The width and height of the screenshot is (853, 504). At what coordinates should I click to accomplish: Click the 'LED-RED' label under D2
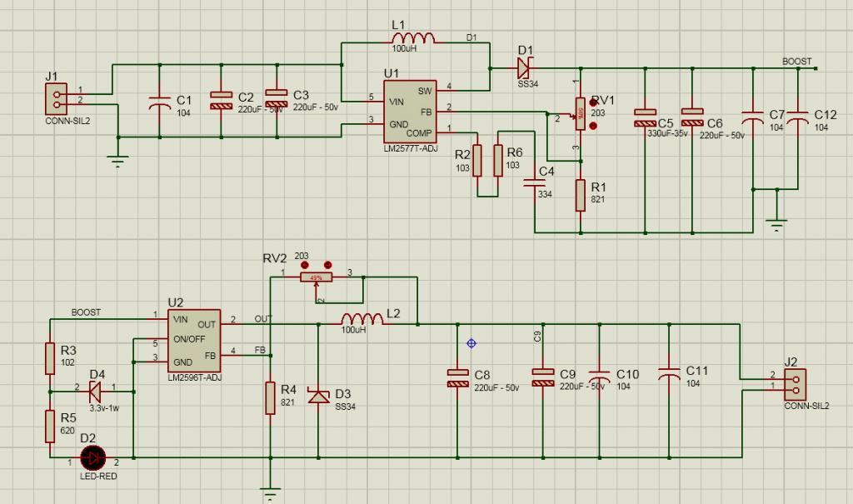pyautogui.click(x=98, y=477)
